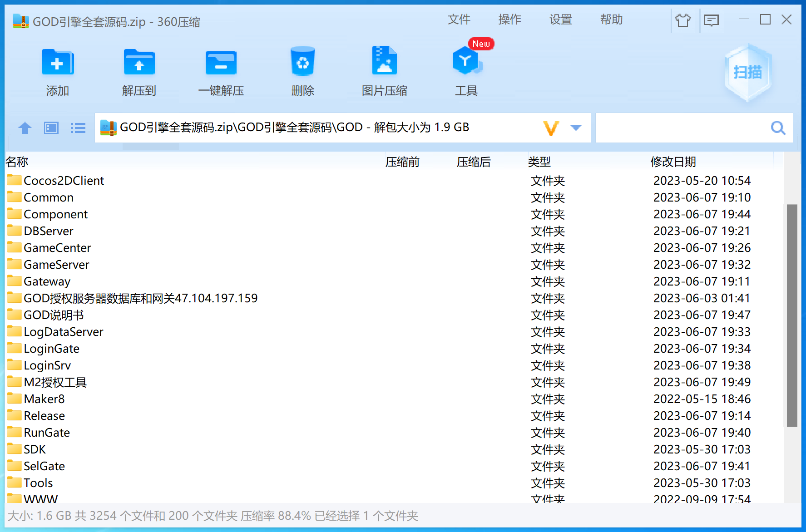Sort by the 压缩前 column header
806x532 pixels.
[x=402, y=162]
